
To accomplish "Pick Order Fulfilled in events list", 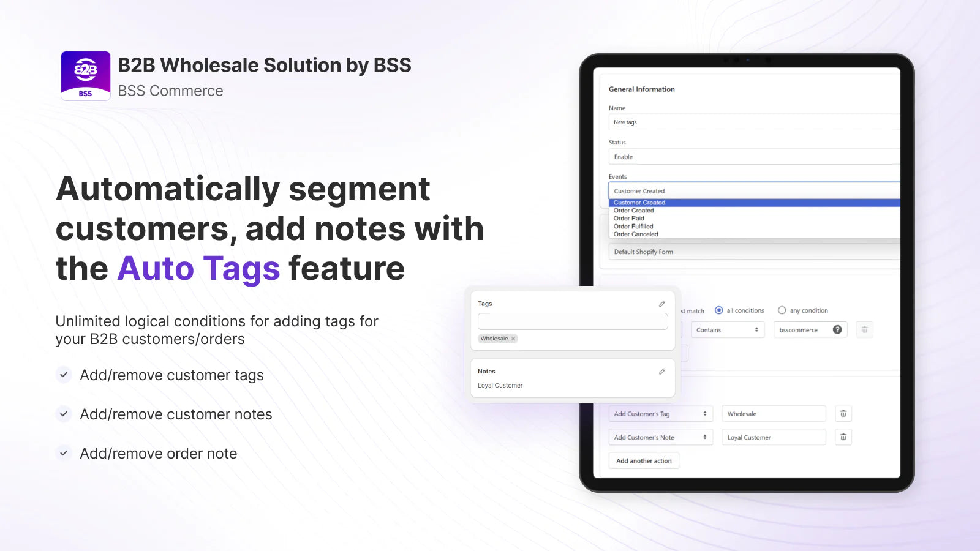I will (633, 227).
